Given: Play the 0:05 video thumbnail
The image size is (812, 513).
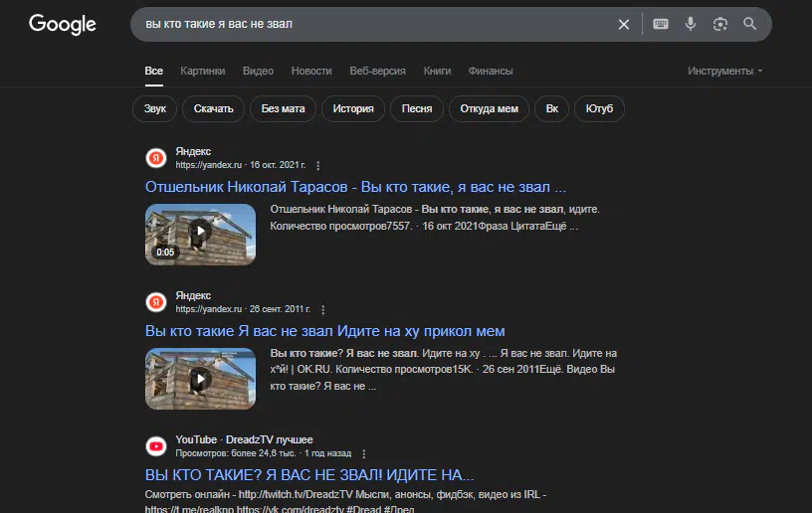Looking at the screenshot, I should (x=200, y=235).
